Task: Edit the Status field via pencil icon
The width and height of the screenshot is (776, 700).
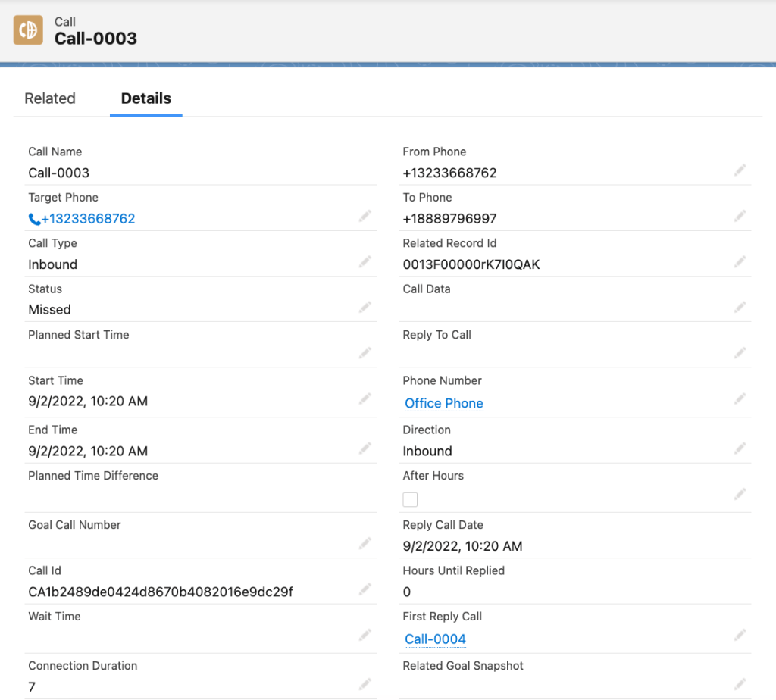Action: coord(365,307)
